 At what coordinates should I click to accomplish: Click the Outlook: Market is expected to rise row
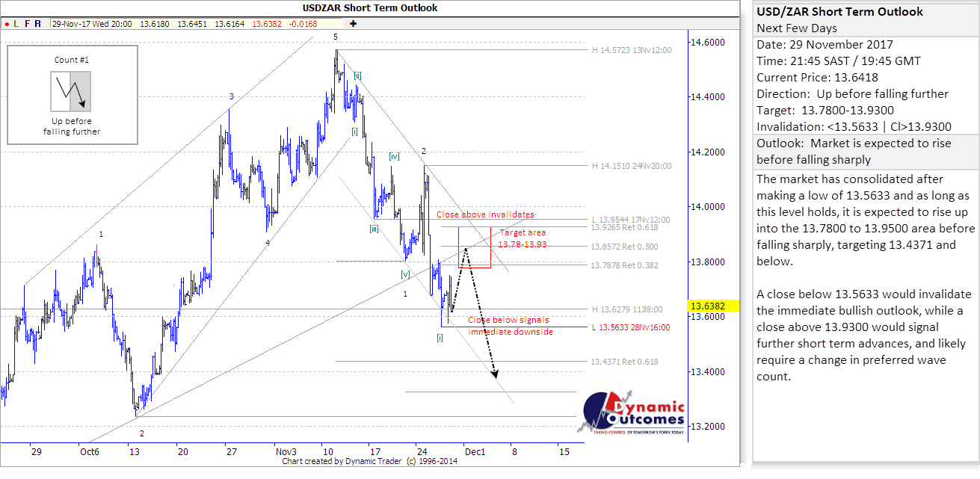pos(866,152)
